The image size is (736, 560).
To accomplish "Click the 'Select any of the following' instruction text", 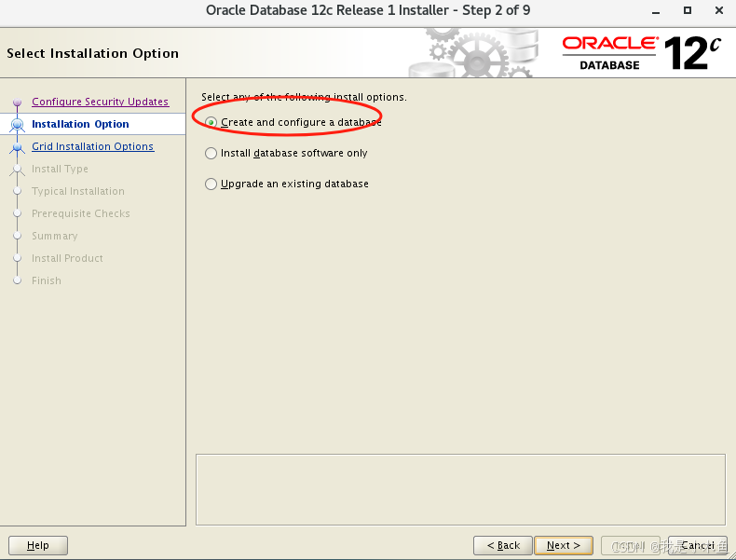I will [304, 97].
